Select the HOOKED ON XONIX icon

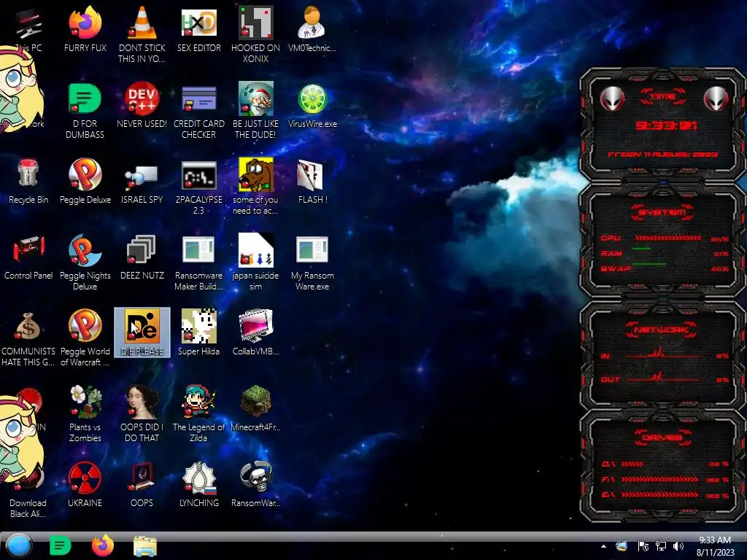256,23
